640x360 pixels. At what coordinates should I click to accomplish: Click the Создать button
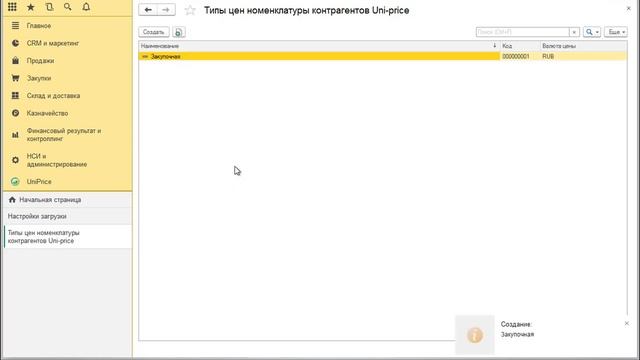(x=153, y=32)
